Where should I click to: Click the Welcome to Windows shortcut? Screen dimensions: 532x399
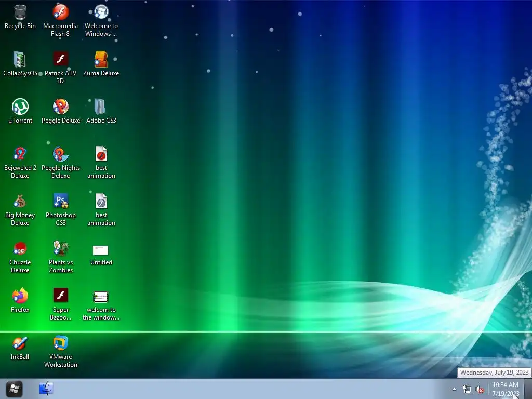point(101,20)
